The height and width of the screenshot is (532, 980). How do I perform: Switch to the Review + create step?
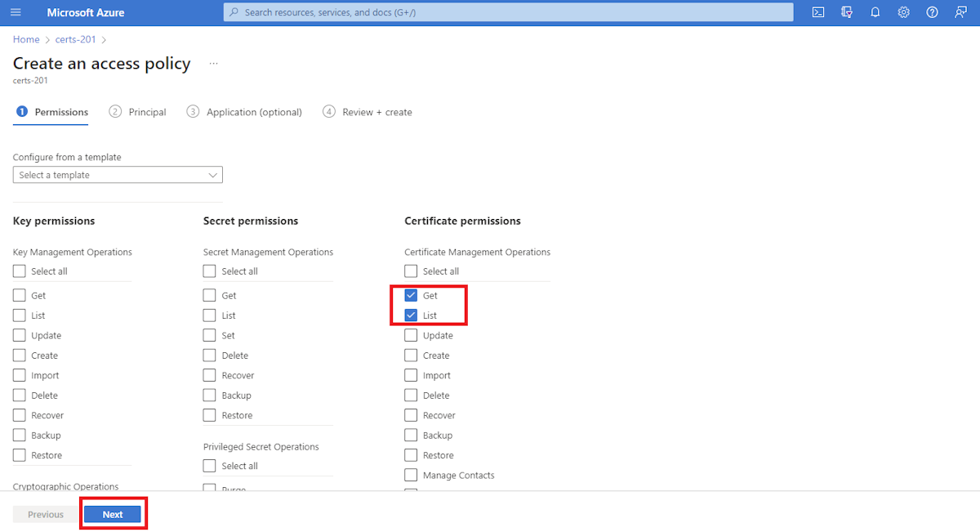coord(377,112)
